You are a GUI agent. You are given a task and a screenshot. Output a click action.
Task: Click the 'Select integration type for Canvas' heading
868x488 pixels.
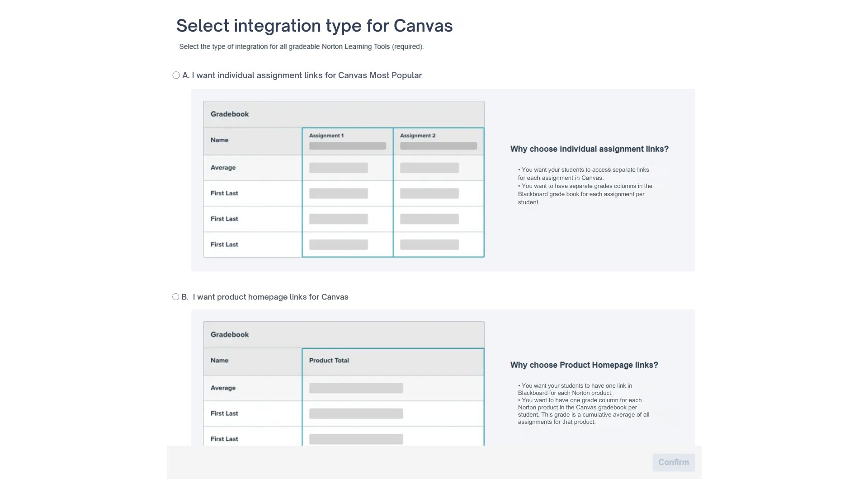[314, 26]
